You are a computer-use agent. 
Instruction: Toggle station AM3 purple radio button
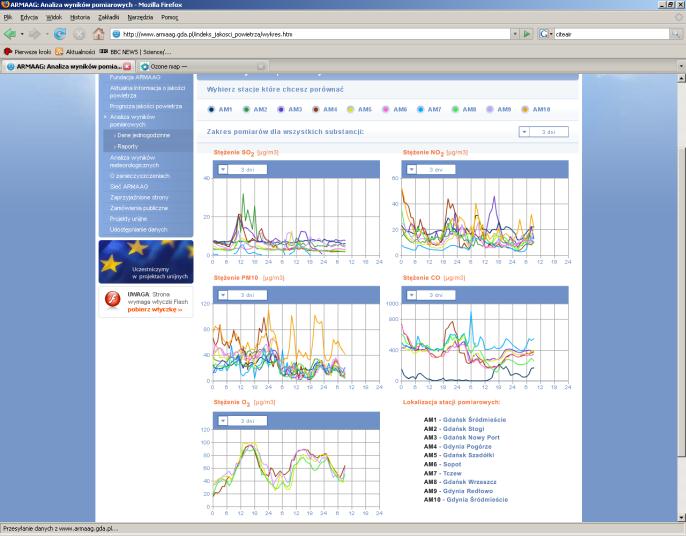pos(281,109)
